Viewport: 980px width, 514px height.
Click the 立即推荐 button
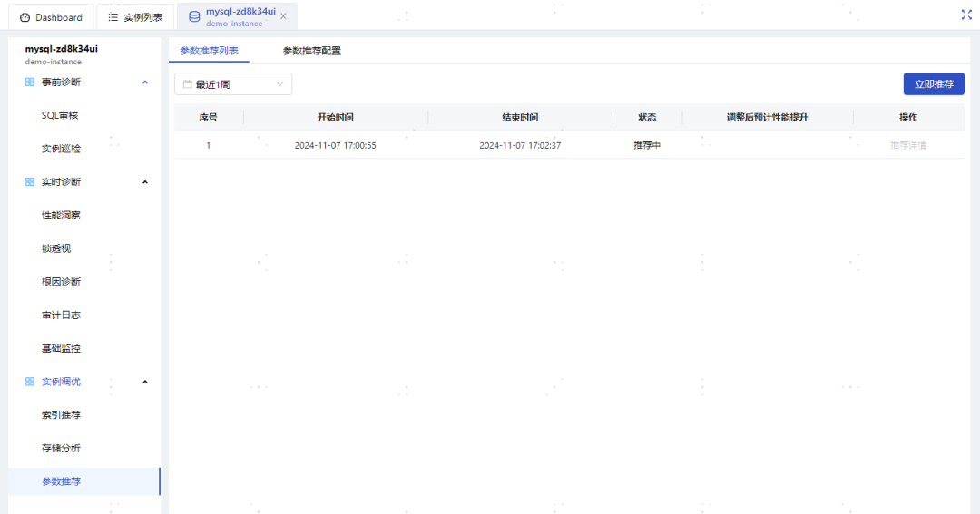point(934,84)
